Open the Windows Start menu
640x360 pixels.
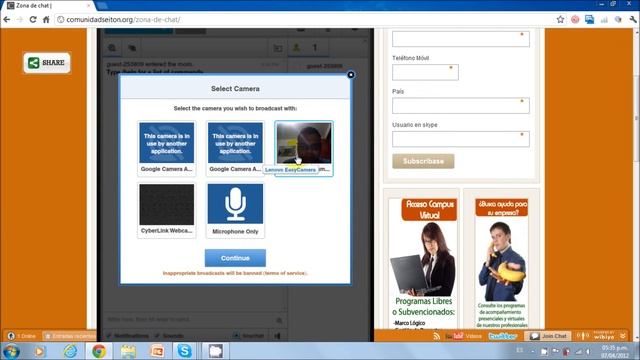[11, 351]
